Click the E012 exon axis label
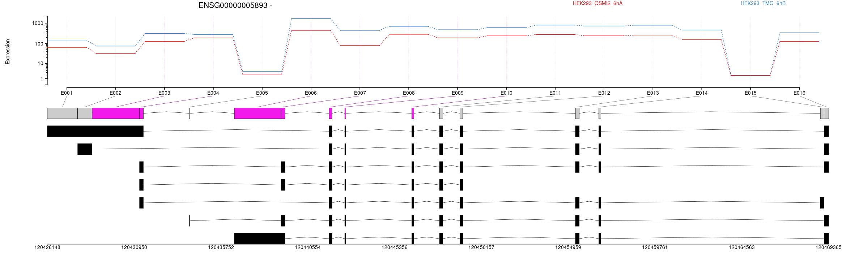The image size is (868, 253). tap(604, 93)
